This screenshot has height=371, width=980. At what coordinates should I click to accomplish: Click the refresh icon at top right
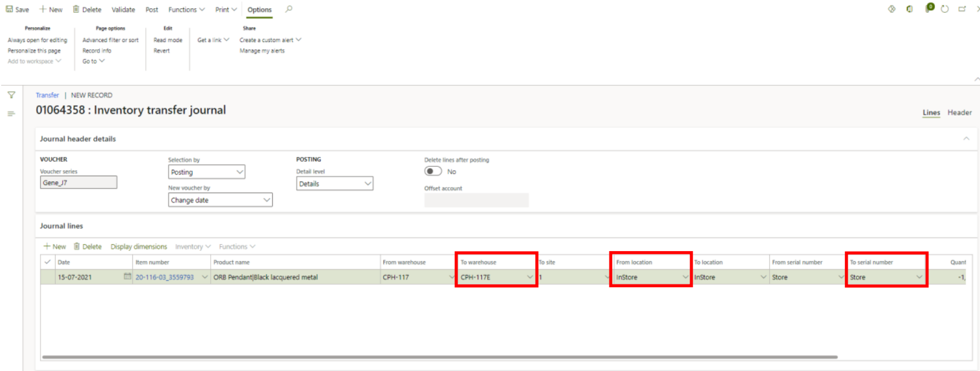944,9
